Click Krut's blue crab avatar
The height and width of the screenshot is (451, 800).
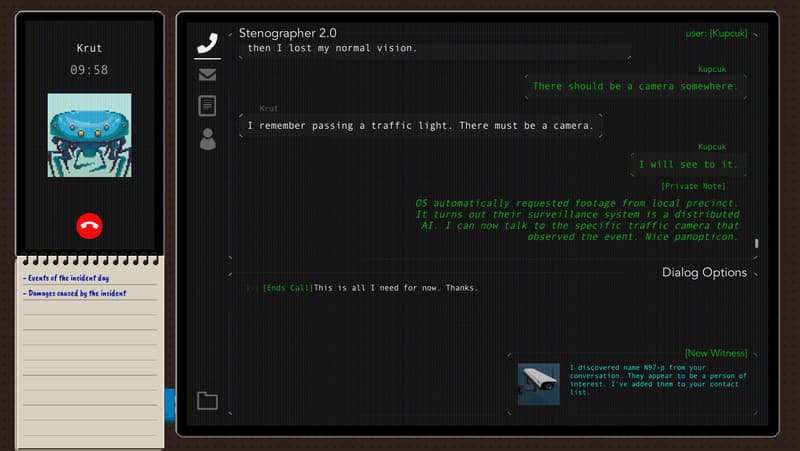tap(89, 135)
